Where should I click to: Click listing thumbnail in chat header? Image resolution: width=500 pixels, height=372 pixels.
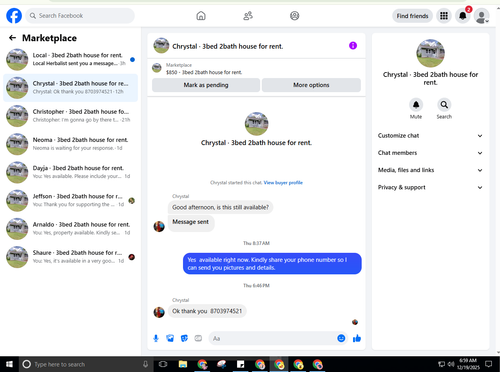pyautogui.click(x=161, y=46)
